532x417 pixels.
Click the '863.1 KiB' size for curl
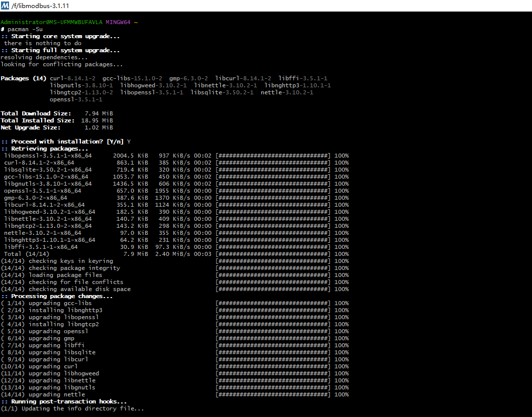click(x=132, y=163)
